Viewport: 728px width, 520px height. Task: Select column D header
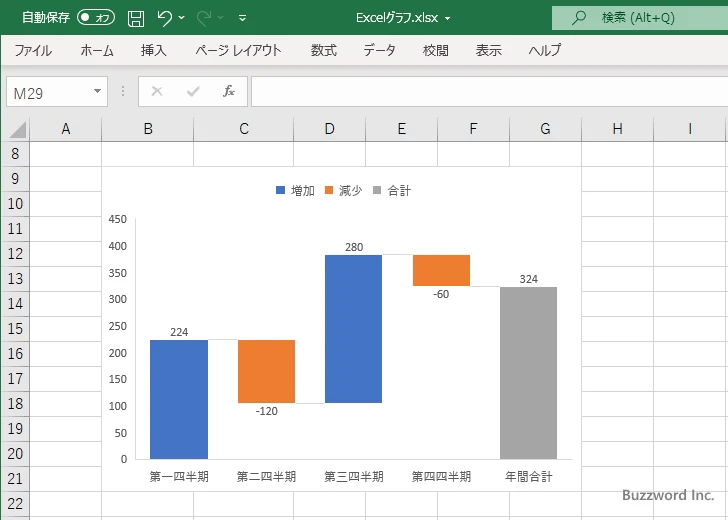[x=330, y=129]
